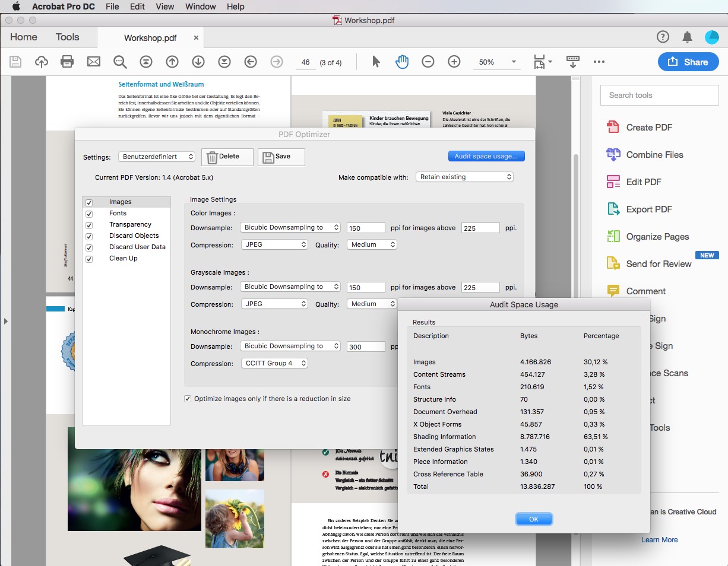This screenshot has height=566, width=728.
Task: Open Grayscale Images Compression dropdown
Action: [274, 304]
